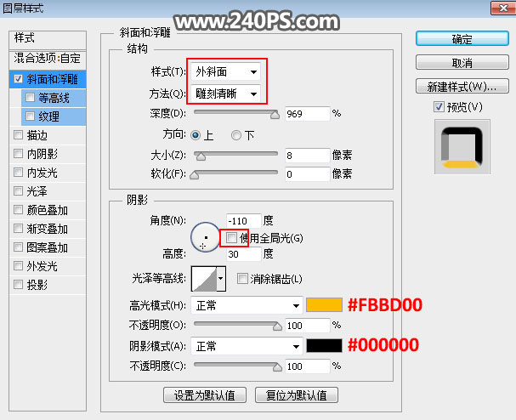516x420 pixels.
Task: Click the highlight opacity field for 不透明度(O)
Action: tap(308, 326)
